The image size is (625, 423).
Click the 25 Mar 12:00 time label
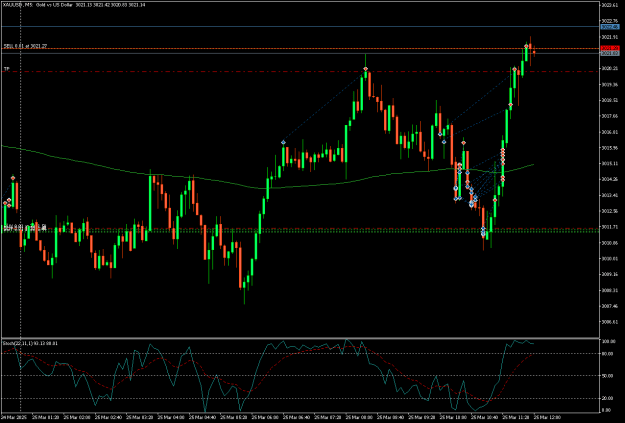pos(545,417)
